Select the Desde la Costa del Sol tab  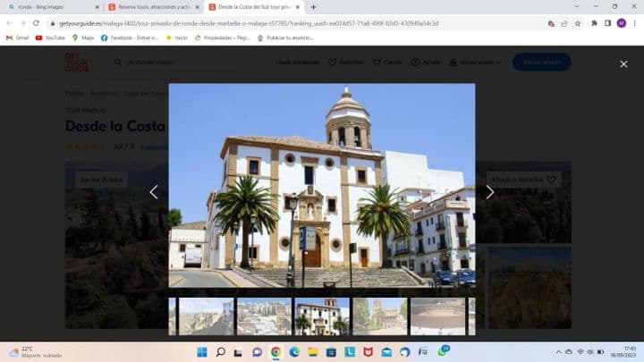point(252,7)
